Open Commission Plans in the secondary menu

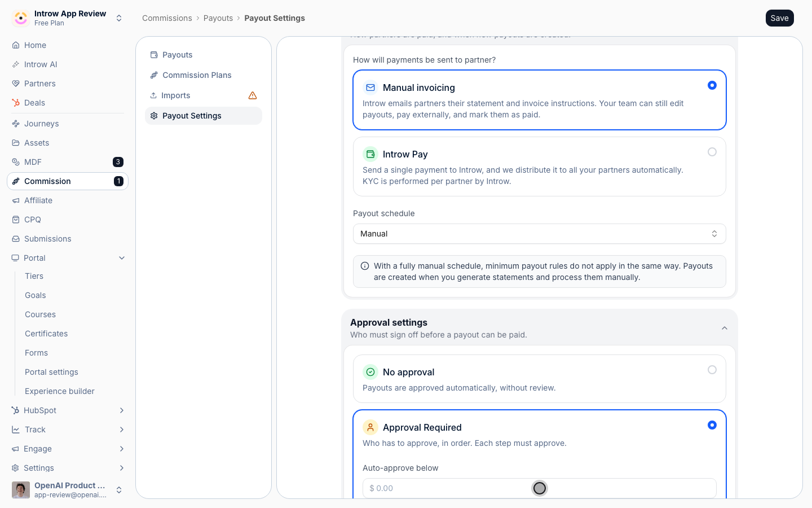point(204,75)
